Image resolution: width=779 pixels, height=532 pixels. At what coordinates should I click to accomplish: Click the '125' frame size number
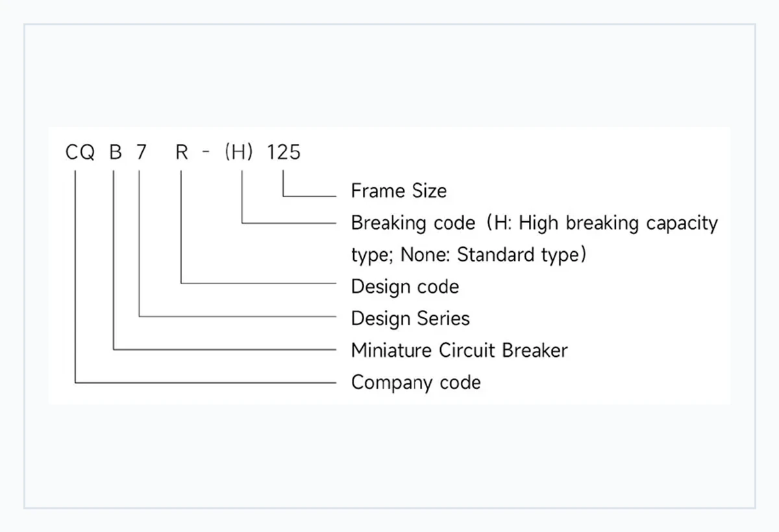click(284, 152)
